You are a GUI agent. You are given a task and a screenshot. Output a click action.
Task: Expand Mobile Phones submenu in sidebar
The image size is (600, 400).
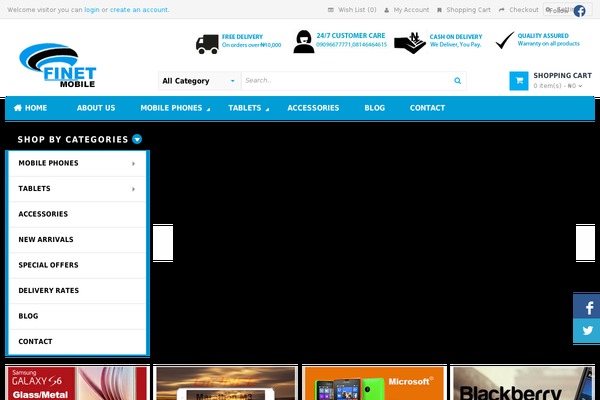click(x=133, y=163)
